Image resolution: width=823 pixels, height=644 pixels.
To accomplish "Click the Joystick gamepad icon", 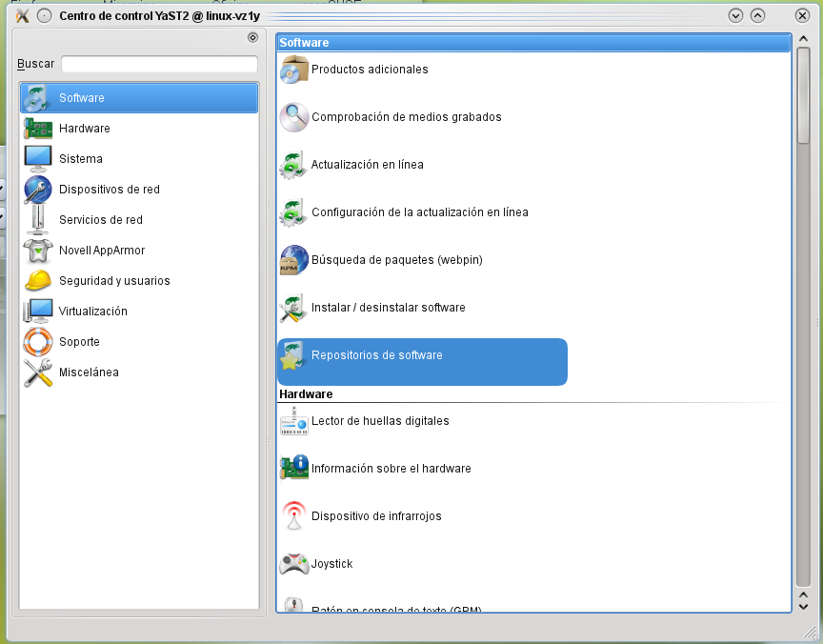I will pos(294,564).
